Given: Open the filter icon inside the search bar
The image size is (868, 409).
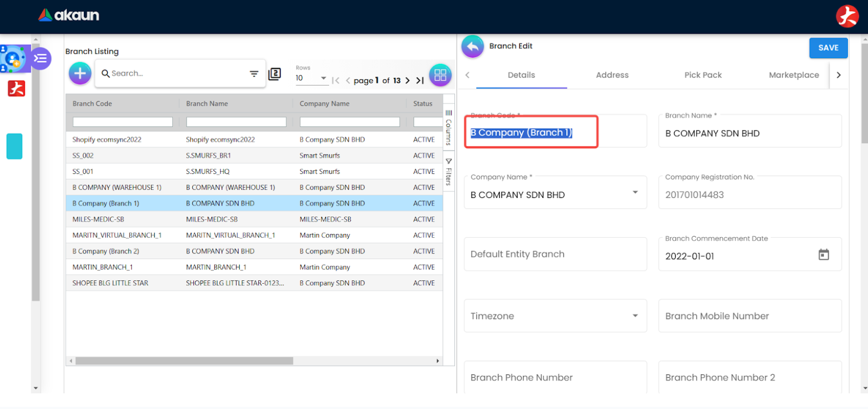Looking at the screenshot, I should tap(255, 73).
